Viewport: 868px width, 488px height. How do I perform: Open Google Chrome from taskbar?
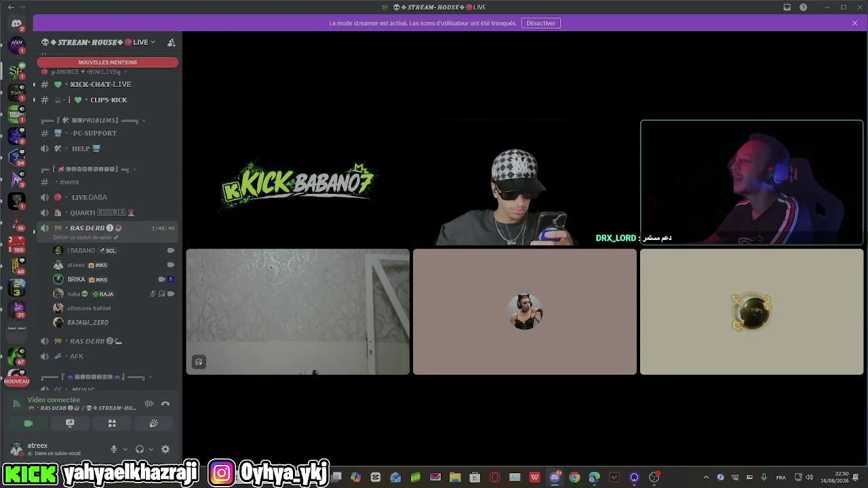tap(574, 477)
